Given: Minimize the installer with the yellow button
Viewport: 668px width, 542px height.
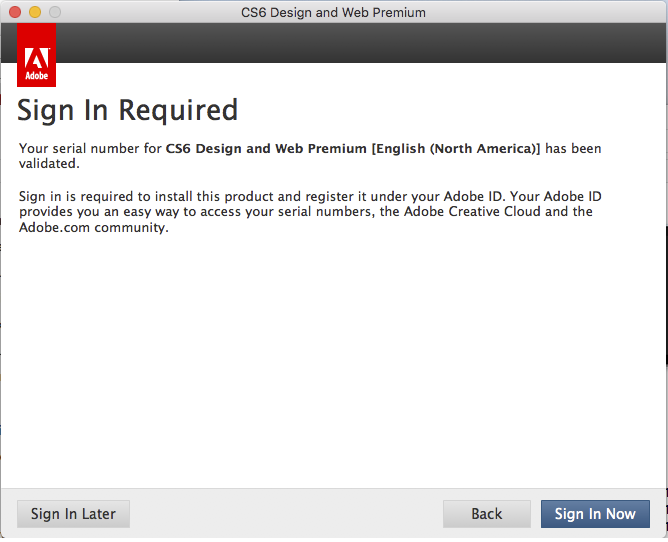Looking at the screenshot, I should [35, 12].
